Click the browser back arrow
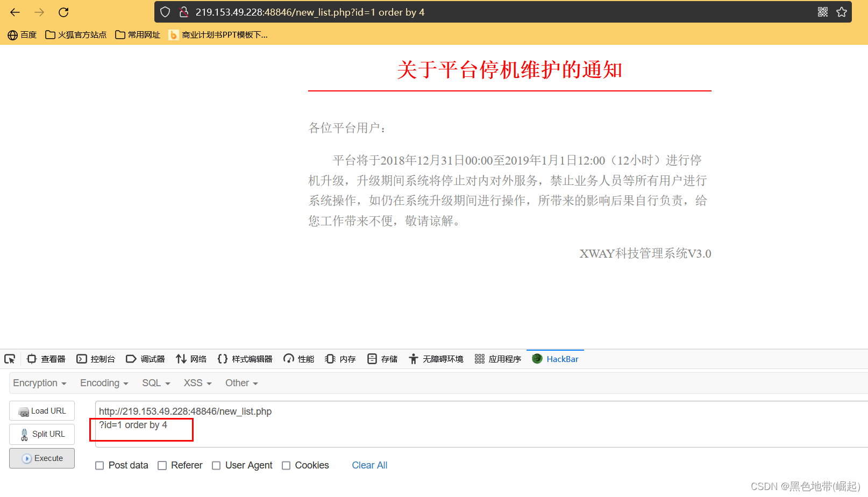Viewport: 868px width, 497px height. pos(15,12)
